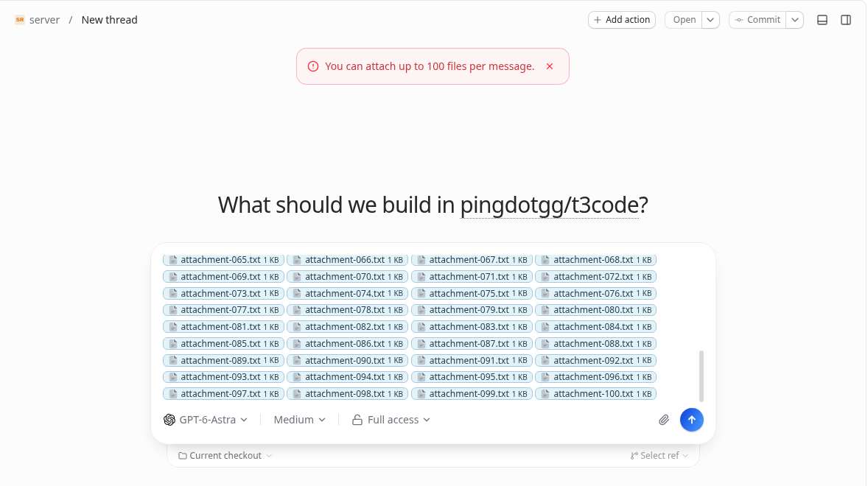Click attachment-087.txt chip
The width and height of the screenshot is (868, 486).
click(472, 344)
